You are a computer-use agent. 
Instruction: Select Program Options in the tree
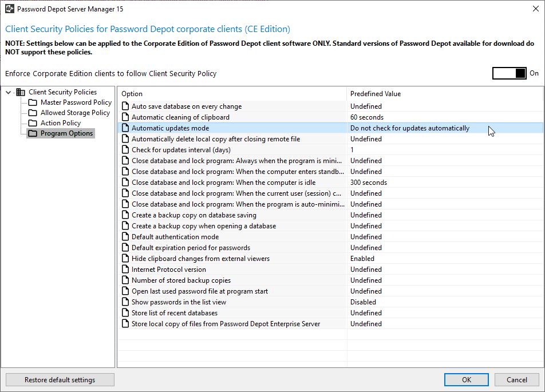pyautogui.click(x=67, y=133)
